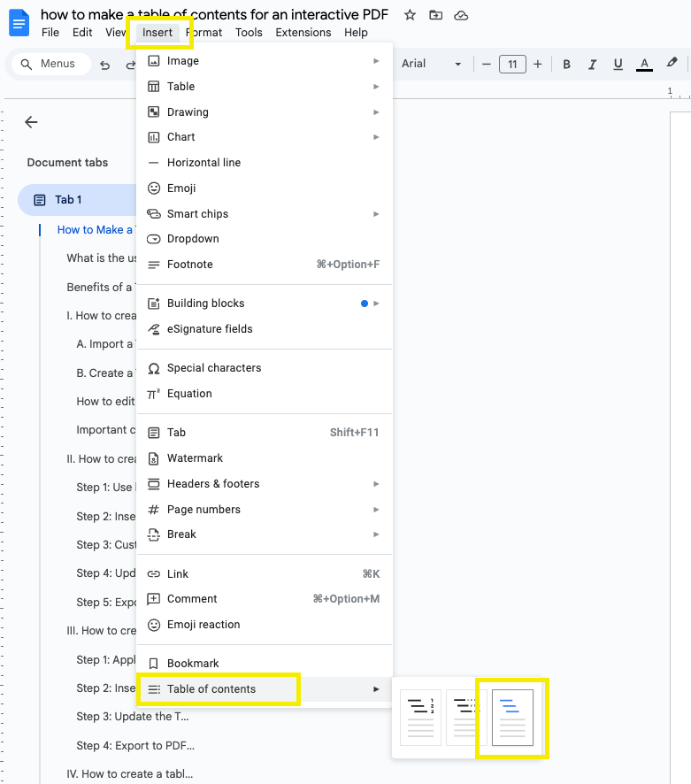Jump to 'IV. How to create a tabl...' heading
This screenshot has width=691, height=784.
coord(129,774)
